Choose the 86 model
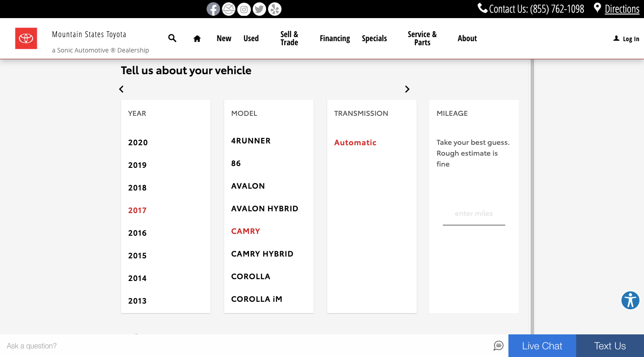Image resolution: width=644 pixels, height=357 pixels. pyautogui.click(x=236, y=163)
